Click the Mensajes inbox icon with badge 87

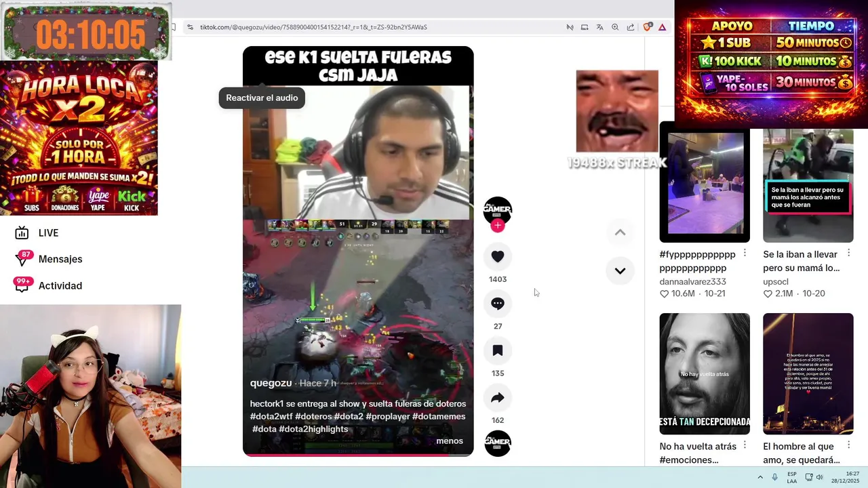coord(22,259)
